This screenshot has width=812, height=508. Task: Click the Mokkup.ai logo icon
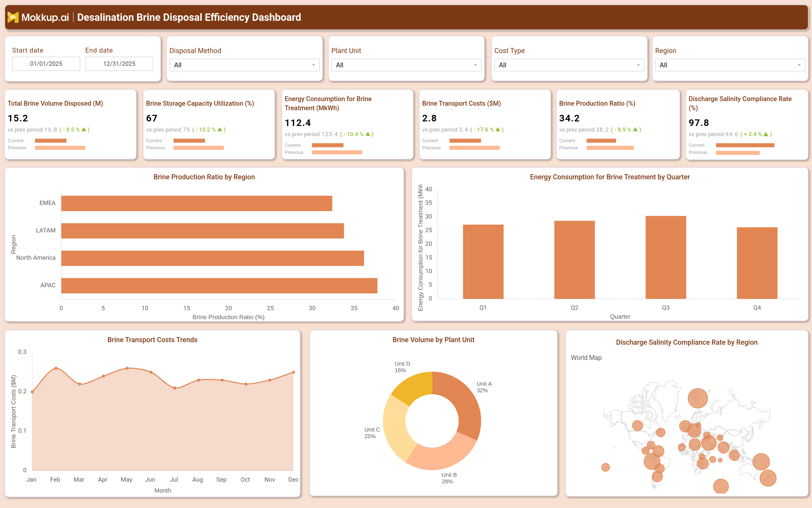13,17
